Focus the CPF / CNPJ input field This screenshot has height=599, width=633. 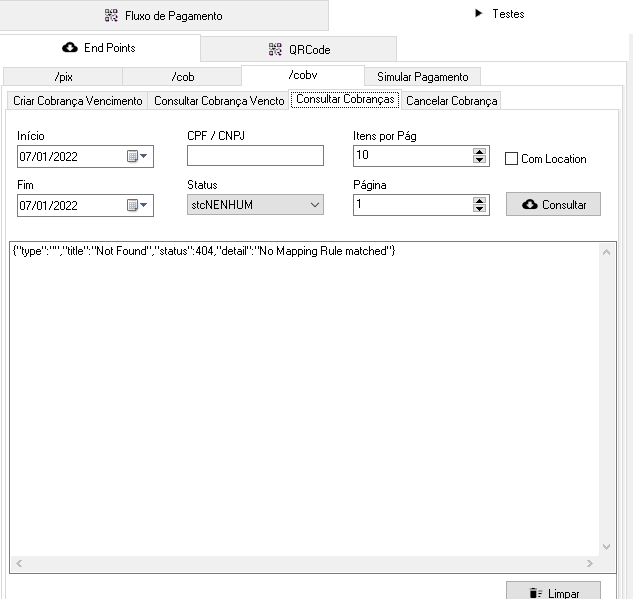click(255, 155)
